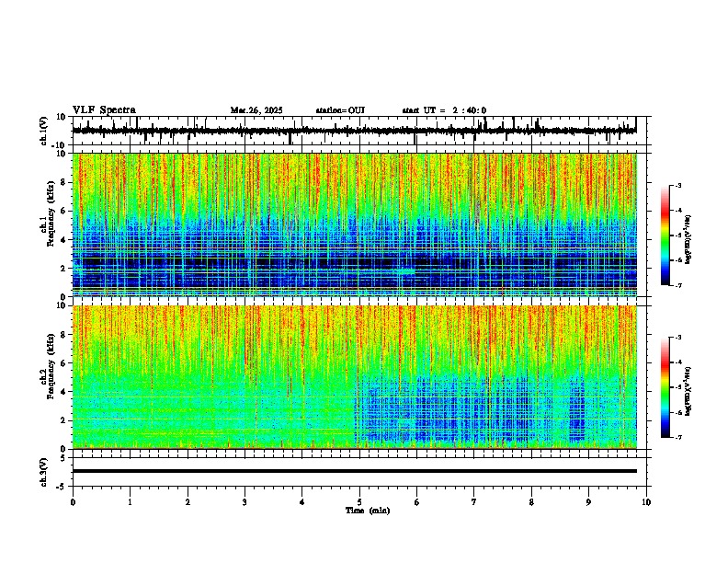Click the "start UT = 2 :40: 0" text
Viewport: 728px width, 563px height.
click(444, 110)
